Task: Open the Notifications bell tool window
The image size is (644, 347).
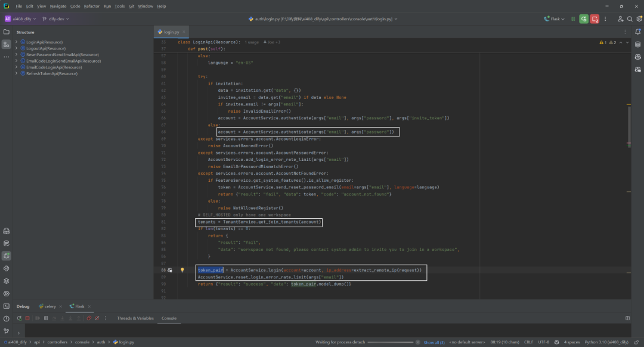Action: 638,32
